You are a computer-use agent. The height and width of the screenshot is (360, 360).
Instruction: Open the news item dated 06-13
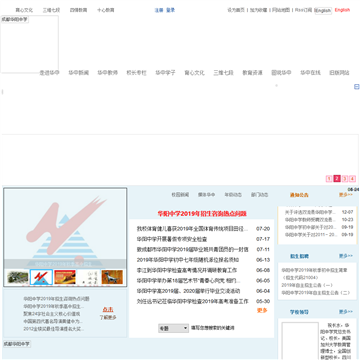click(188, 260)
